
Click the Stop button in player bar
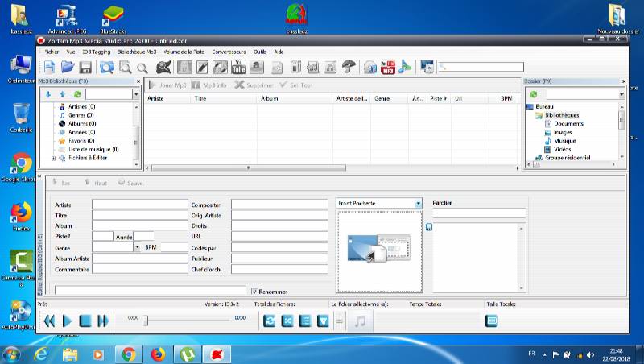[x=85, y=321]
